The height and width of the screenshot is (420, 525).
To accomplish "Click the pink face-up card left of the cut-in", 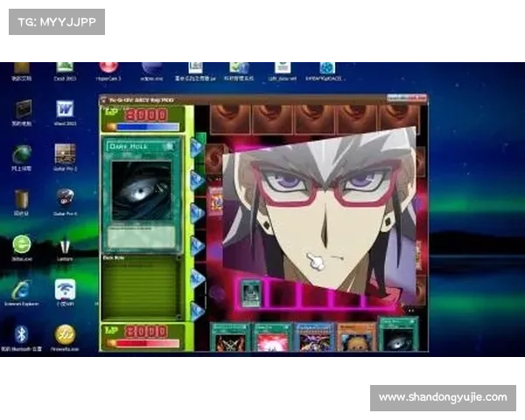I will pyautogui.click(x=216, y=201).
